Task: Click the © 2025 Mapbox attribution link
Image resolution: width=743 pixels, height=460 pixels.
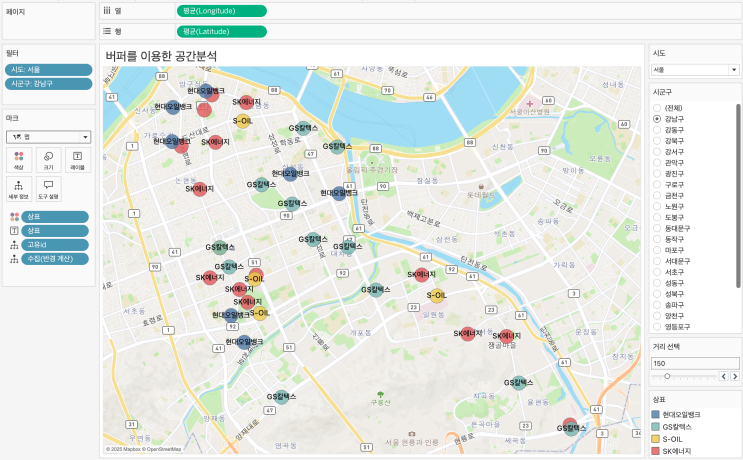Action: 124,449
